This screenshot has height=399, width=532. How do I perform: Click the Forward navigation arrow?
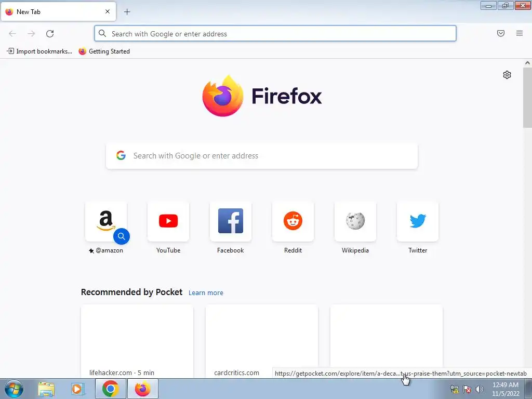31,34
